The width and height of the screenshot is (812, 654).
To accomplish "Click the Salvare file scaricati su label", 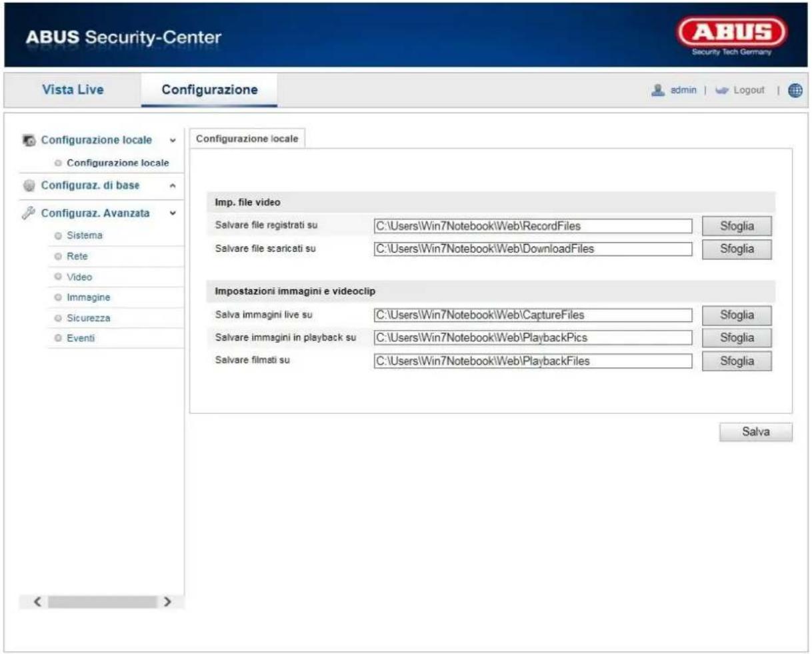I will pyautogui.click(x=265, y=248).
